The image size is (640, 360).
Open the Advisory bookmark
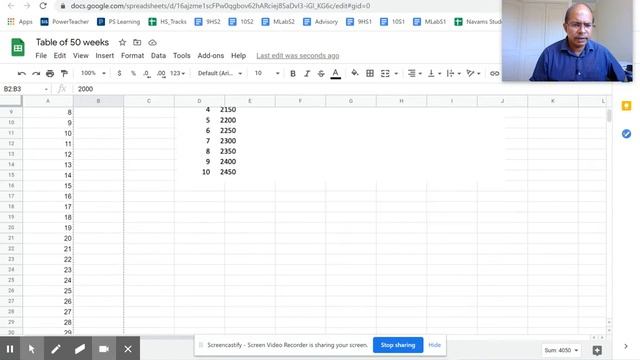coord(320,22)
